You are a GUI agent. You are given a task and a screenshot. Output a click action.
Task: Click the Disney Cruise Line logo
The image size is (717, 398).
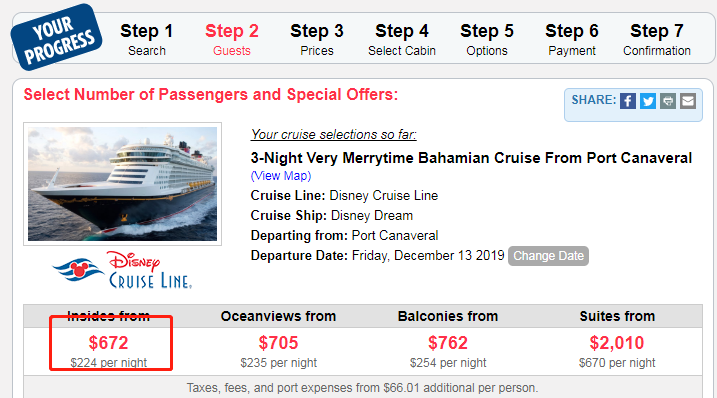[x=122, y=270]
